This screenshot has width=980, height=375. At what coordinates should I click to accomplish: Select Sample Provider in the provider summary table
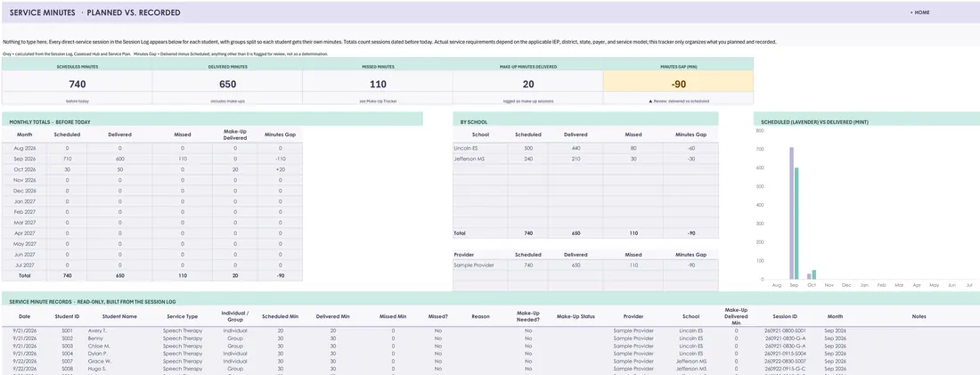coord(474,265)
